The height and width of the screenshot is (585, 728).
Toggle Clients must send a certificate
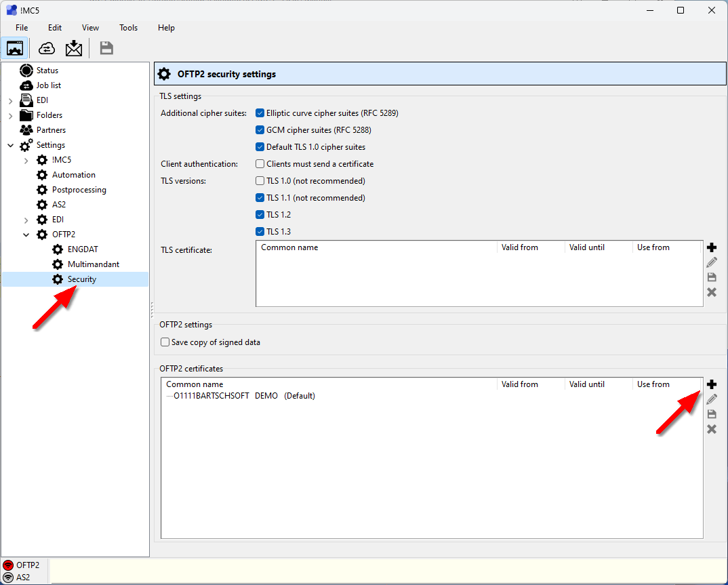[260, 164]
